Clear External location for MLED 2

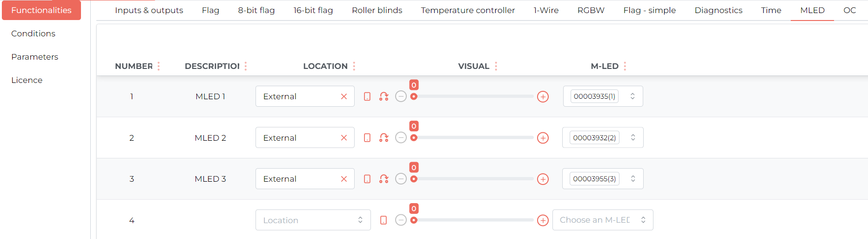click(344, 138)
